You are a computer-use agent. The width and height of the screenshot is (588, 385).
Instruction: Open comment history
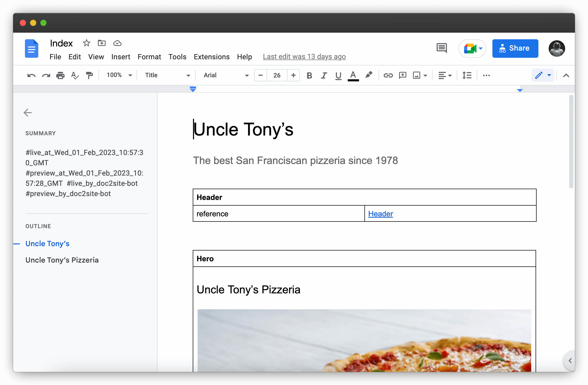coord(441,48)
